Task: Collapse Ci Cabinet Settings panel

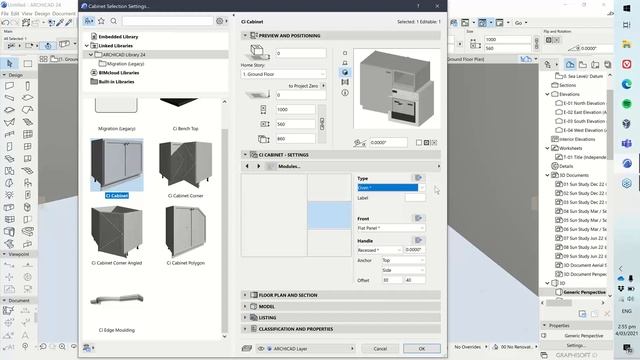Action: coord(245,155)
